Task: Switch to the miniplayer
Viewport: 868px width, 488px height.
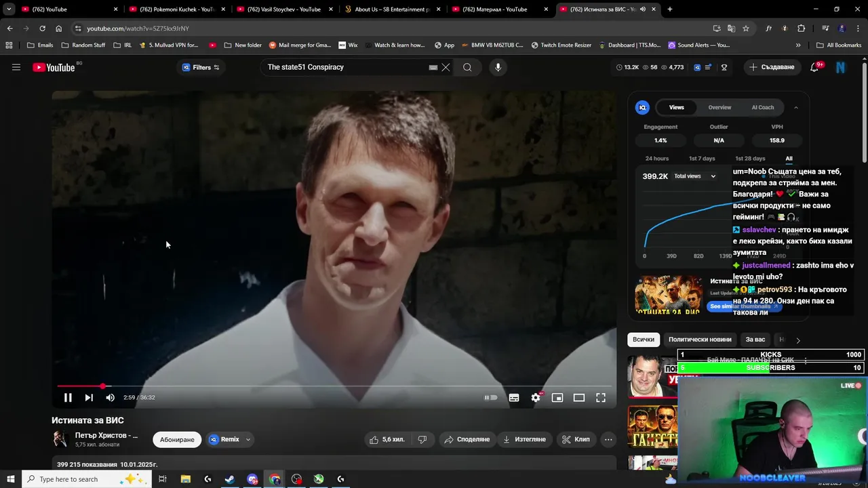Action: pos(557,398)
